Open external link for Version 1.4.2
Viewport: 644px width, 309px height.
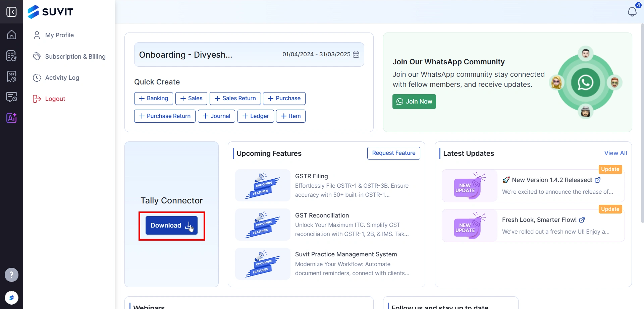coord(598,180)
